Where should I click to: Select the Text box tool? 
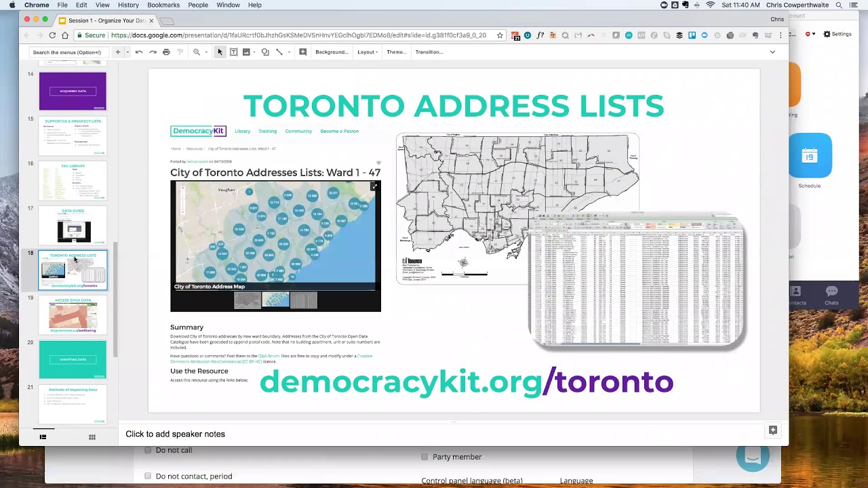click(233, 52)
